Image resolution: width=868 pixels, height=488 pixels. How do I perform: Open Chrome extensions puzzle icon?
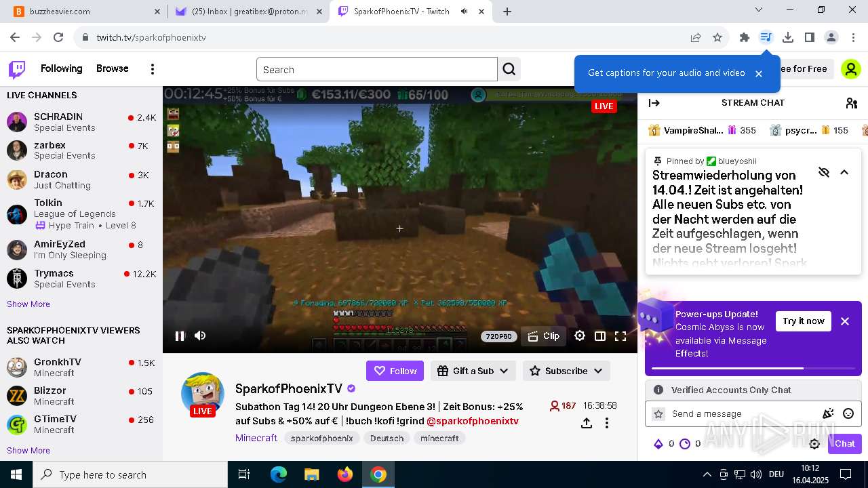[x=745, y=37]
